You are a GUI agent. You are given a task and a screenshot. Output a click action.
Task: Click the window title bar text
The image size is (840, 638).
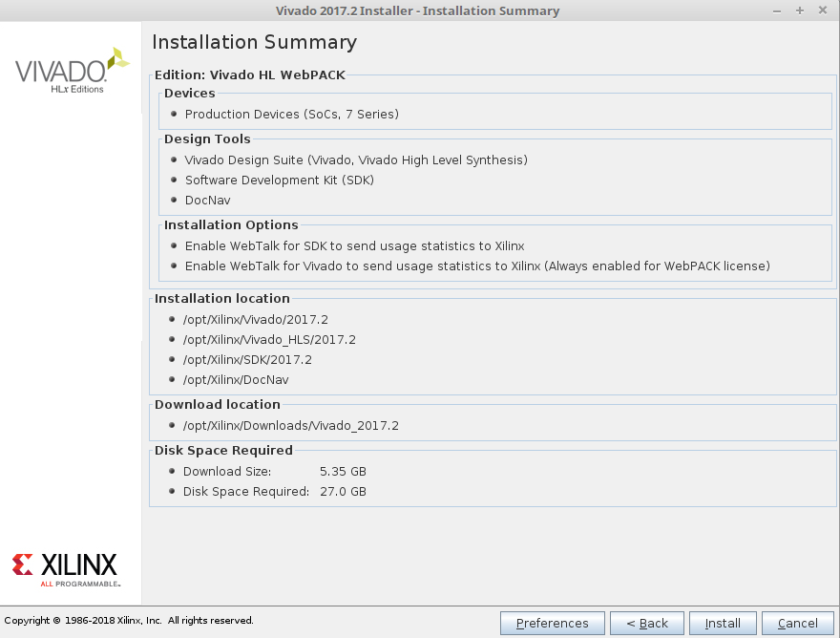pyautogui.click(x=417, y=11)
